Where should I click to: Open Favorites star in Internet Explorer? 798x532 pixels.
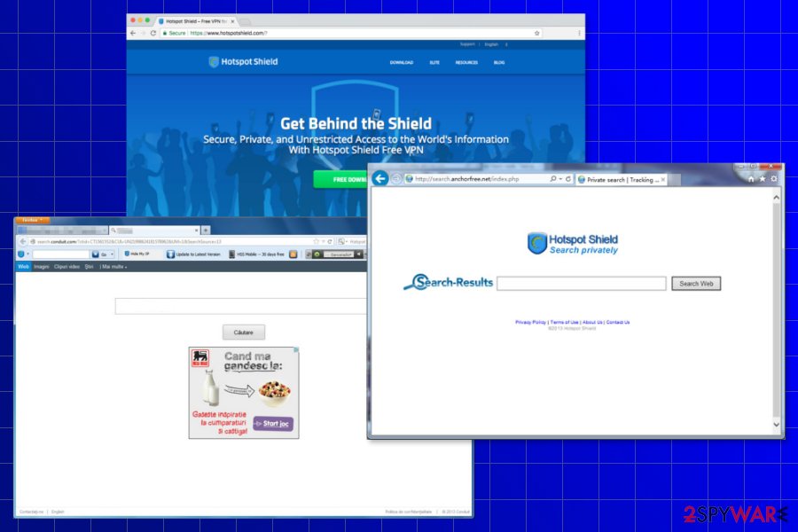pyautogui.click(x=762, y=179)
